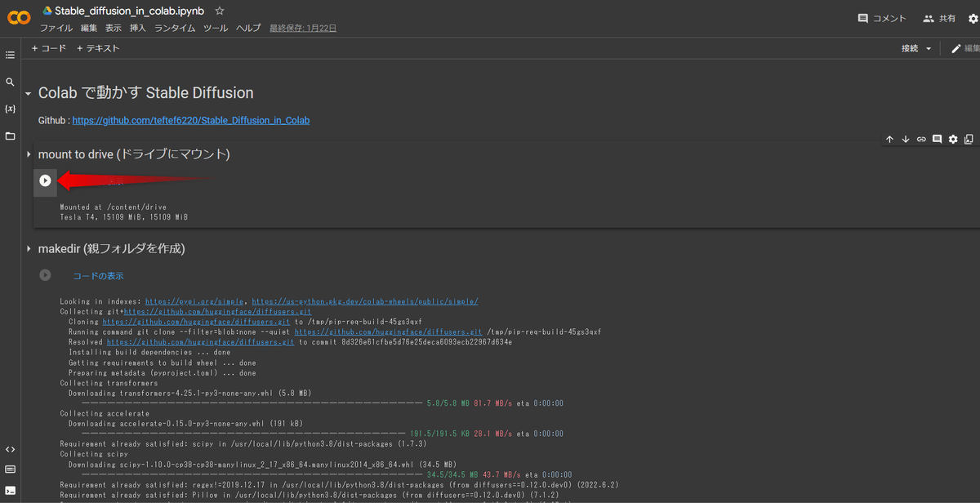The image size is (980, 503).
Task: Click the 'Downloading accelerate-0.15.0' output line
Action: click(x=185, y=424)
